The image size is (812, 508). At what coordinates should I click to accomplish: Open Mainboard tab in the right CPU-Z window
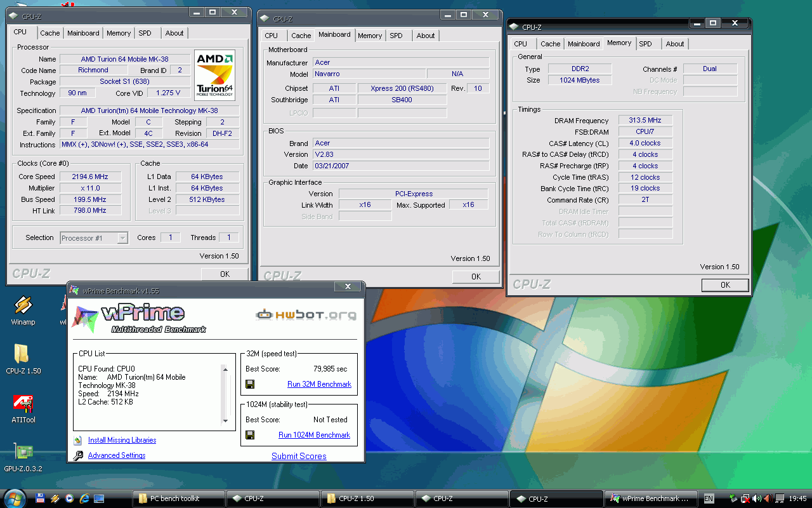coord(584,44)
